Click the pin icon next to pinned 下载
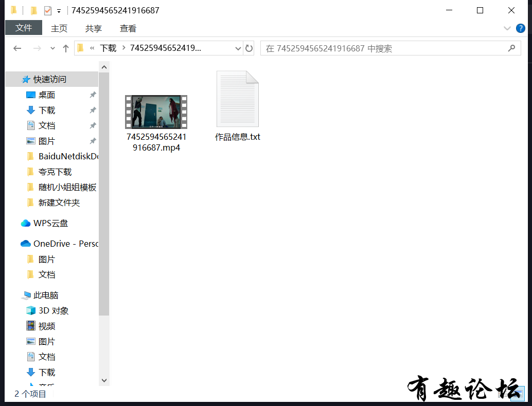This screenshot has width=532, height=406. (93, 110)
